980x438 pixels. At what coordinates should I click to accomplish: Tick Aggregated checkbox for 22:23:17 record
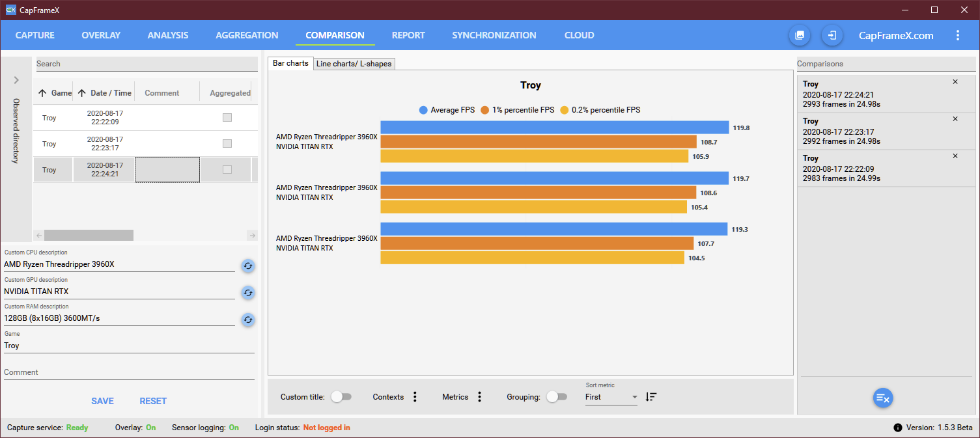click(x=227, y=144)
